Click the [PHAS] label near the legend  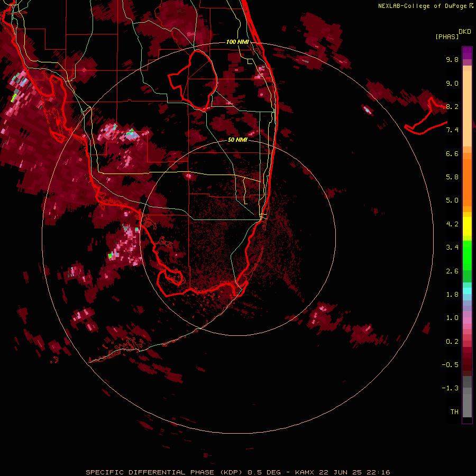point(447,36)
